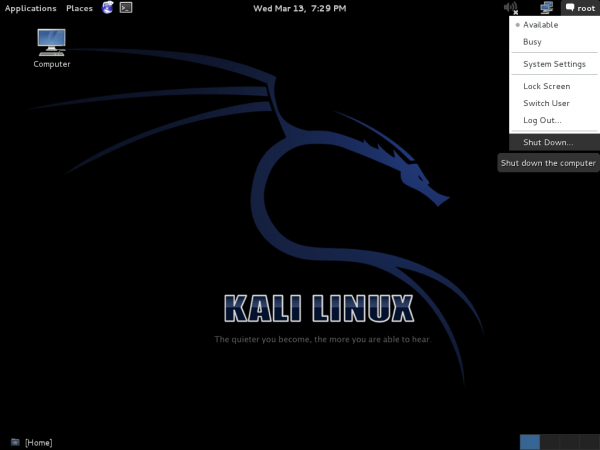Open the clock showing Wed Mar 13
600x450 pixels.
(300, 8)
